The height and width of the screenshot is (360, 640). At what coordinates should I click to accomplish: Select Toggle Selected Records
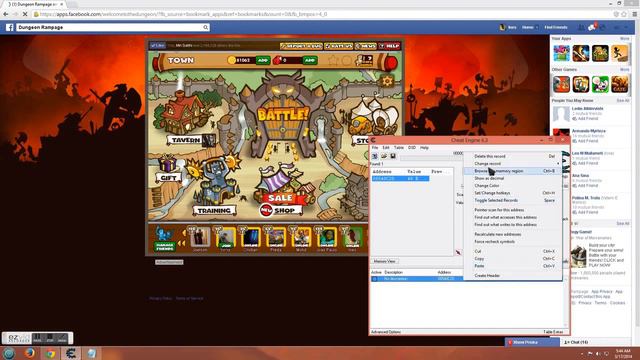512,200
